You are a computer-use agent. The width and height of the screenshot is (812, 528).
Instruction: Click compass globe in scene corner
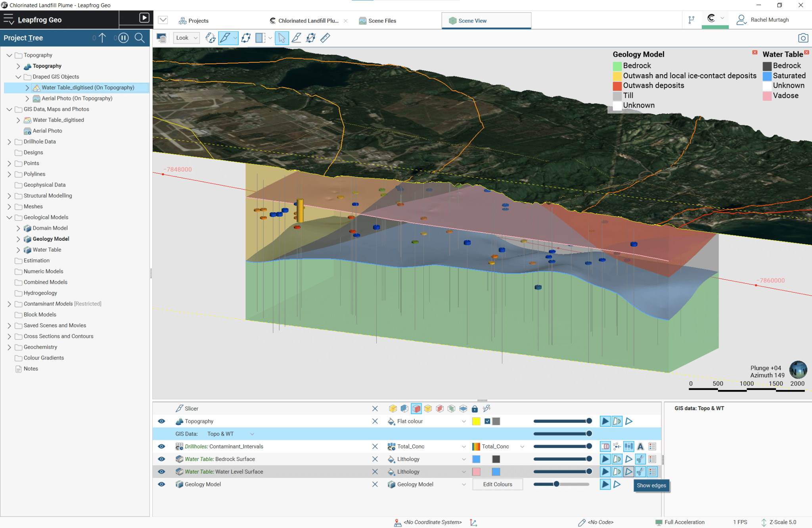[x=798, y=369]
